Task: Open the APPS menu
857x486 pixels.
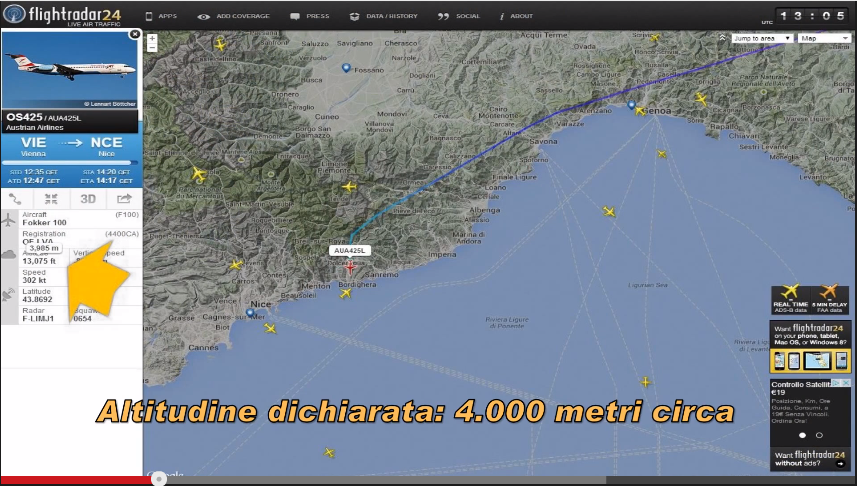Action: point(161,16)
